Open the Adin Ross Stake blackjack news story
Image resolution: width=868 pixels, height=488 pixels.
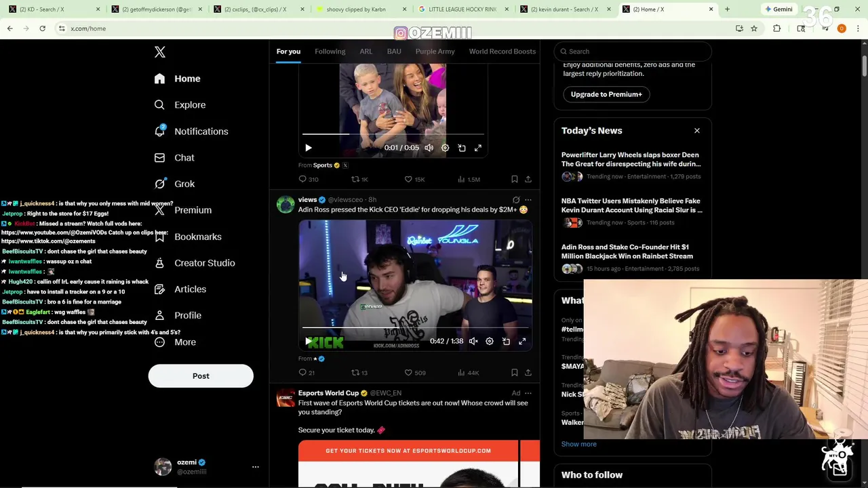(631, 258)
